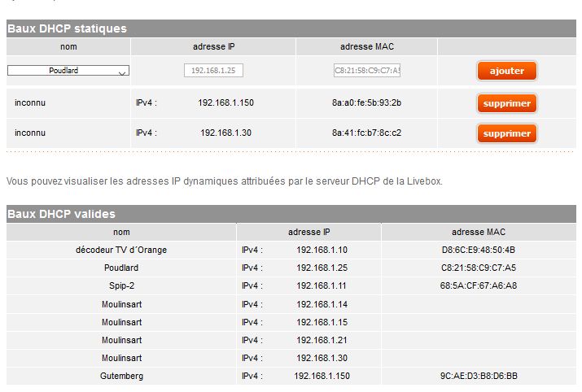
Task: Select the décodeur TV d'Orange row
Action: tap(121, 250)
